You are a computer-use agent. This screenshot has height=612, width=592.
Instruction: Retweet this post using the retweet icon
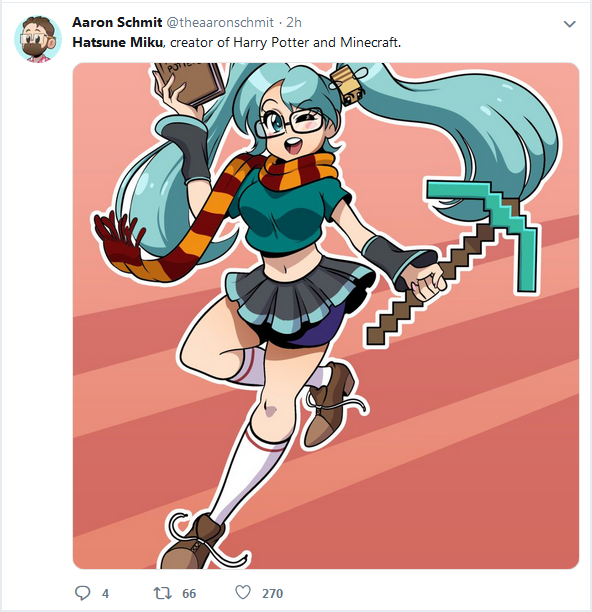coord(162,593)
